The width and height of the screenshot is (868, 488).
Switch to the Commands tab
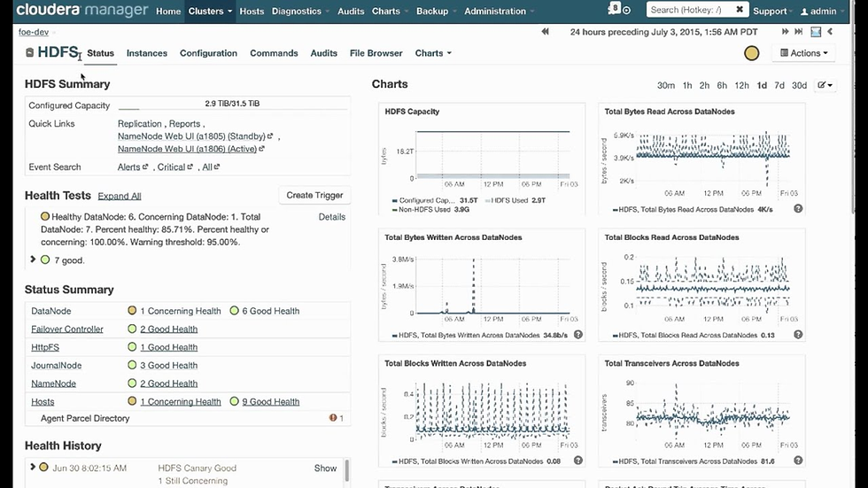(274, 53)
